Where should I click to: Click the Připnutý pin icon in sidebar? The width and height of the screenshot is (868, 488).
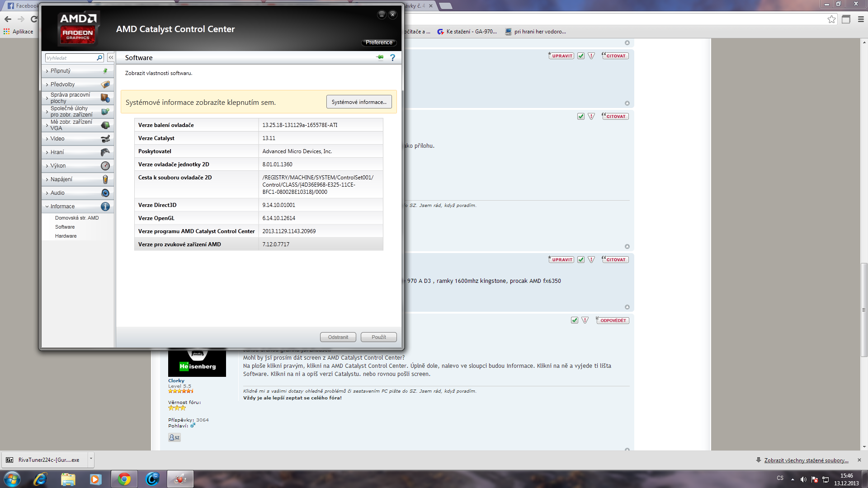(x=105, y=71)
